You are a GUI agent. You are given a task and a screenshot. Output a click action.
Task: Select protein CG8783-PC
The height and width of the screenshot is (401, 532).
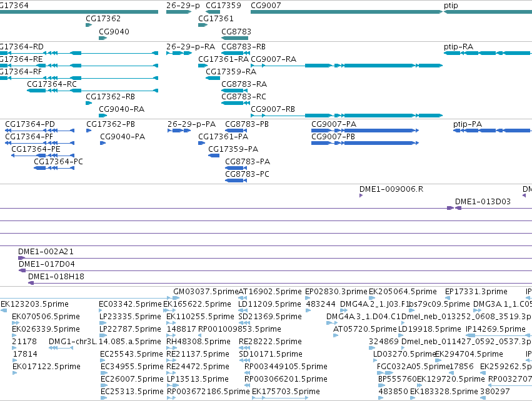point(236,181)
